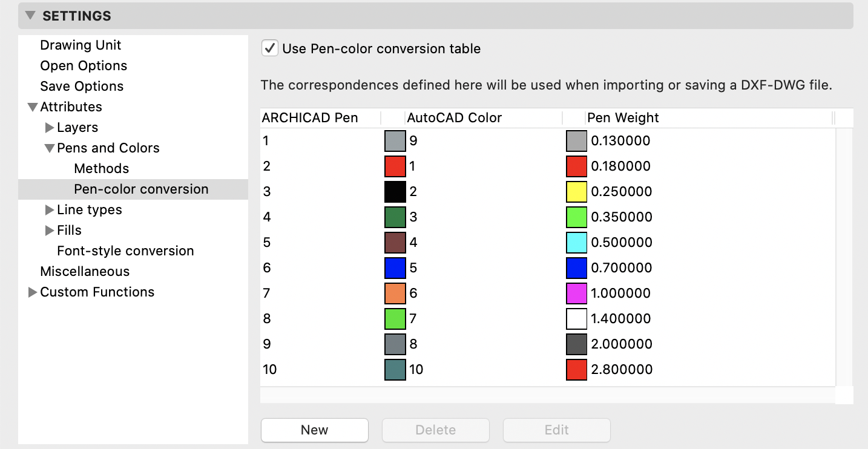This screenshot has height=449, width=868.
Task: Click the Edit button
Action: (x=557, y=430)
